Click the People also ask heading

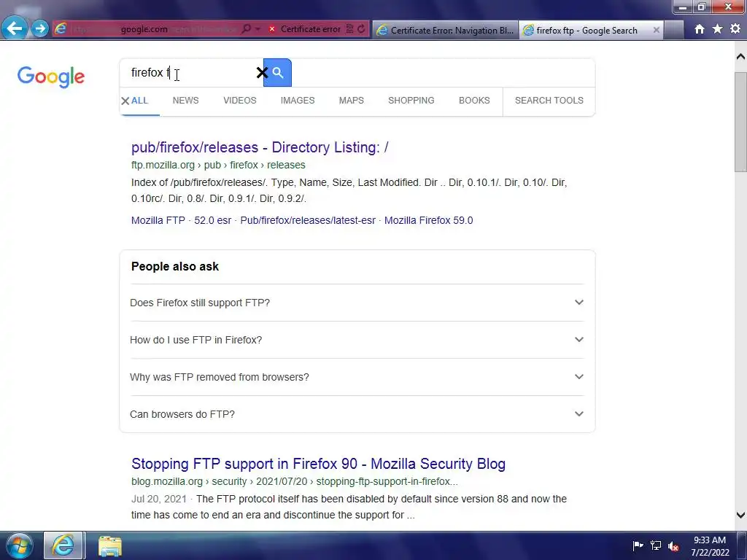[175, 267]
